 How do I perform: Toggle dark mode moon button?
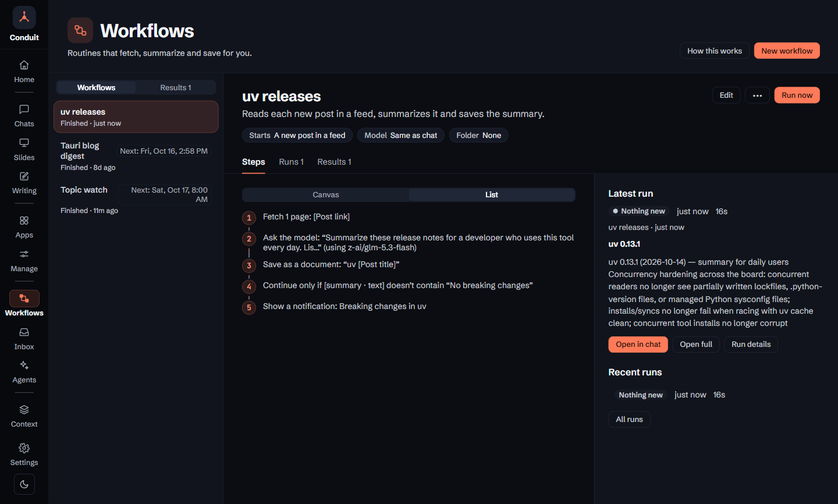[24, 484]
